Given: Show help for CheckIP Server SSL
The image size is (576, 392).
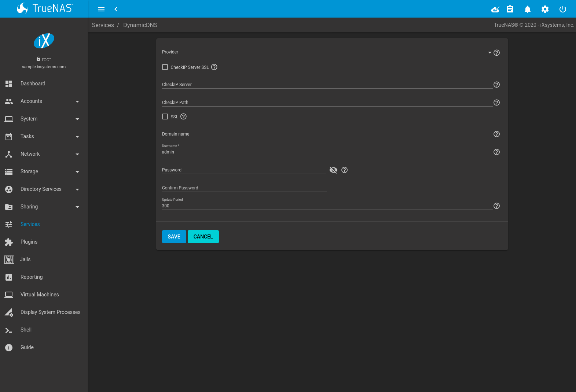Looking at the screenshot, I should pyautogui.click(x=214, y=67).
